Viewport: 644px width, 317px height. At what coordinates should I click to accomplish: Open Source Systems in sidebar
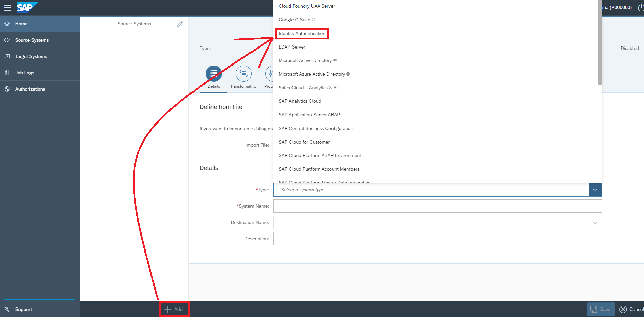point(40,40)
